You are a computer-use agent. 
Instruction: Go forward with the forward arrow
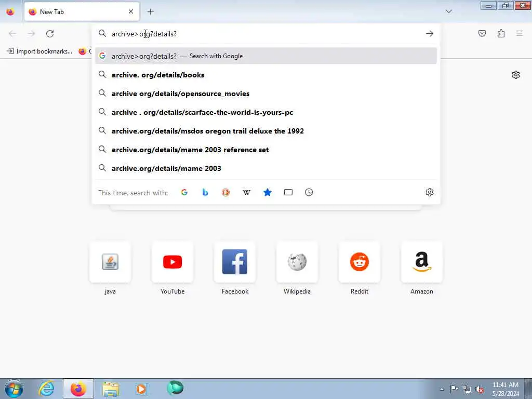point(31,34)
